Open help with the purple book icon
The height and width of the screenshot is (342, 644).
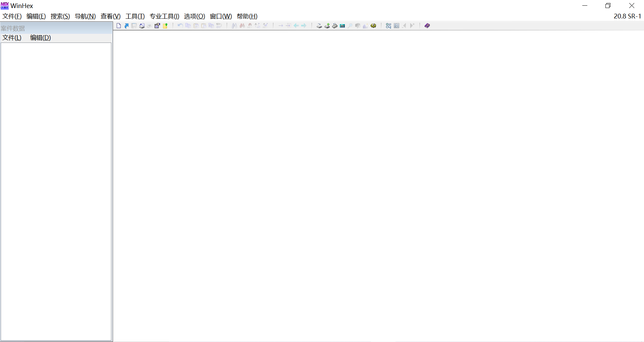click(427, 26)
